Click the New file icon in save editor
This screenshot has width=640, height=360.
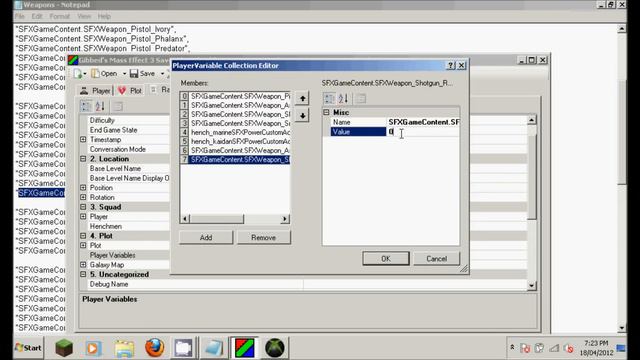[x=78, y=74]
